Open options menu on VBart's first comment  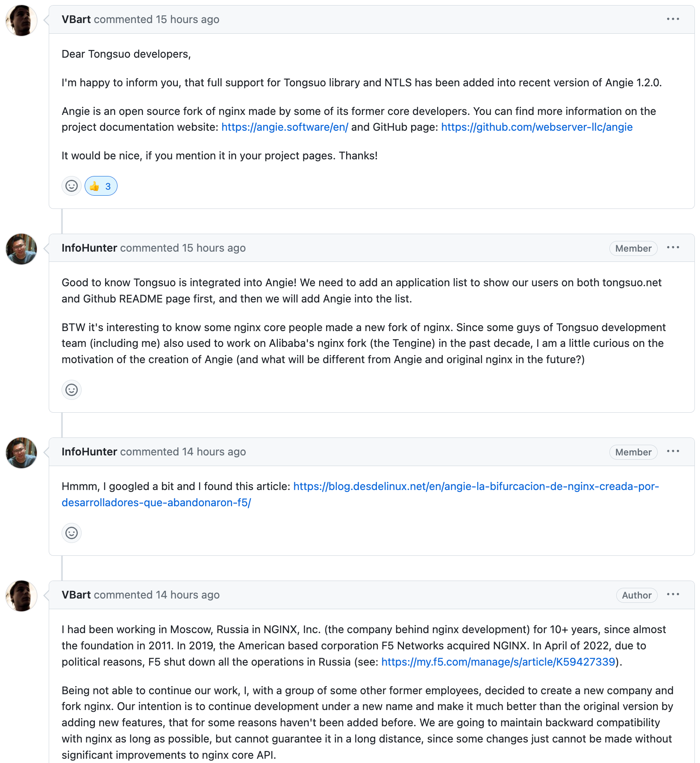[x=673, y=19]
